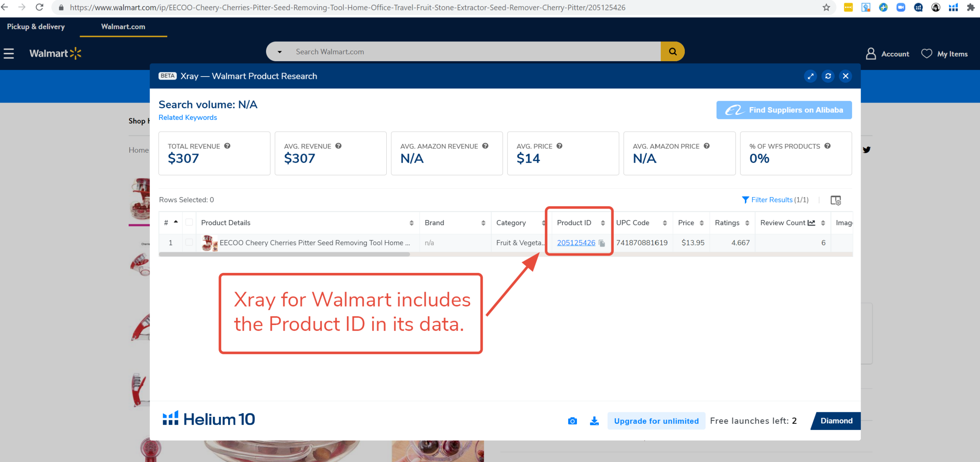This screenshot has height=462, width=980.
Task: Click Find Suppliers on Alibaba button
Action: coord(784,110)
